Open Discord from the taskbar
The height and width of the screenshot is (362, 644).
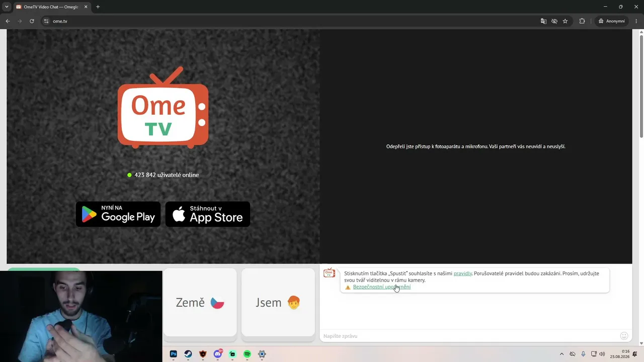pyautogui.click(x=218, y=354)
